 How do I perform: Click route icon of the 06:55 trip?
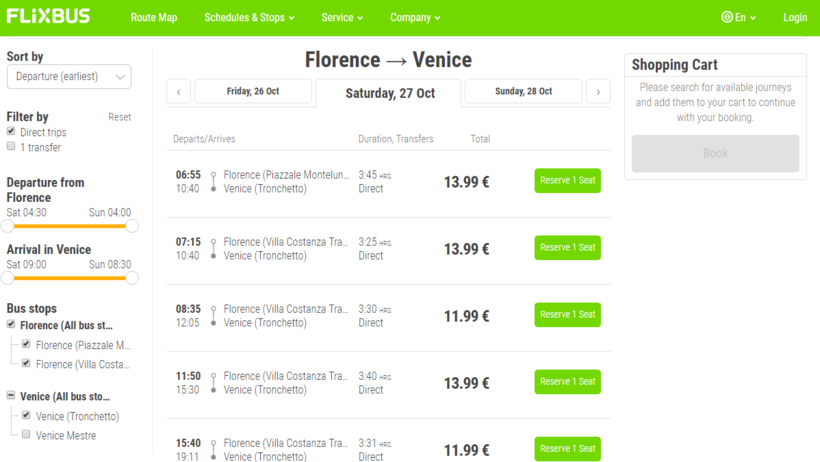(213, 181)
